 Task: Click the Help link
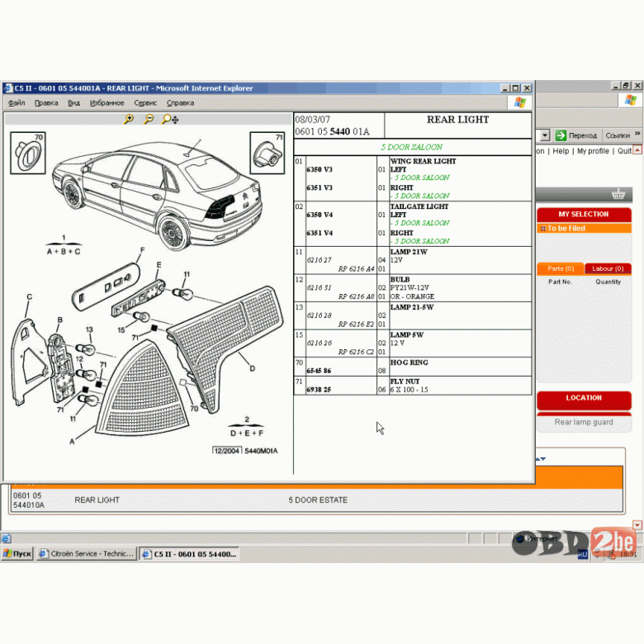561,151
